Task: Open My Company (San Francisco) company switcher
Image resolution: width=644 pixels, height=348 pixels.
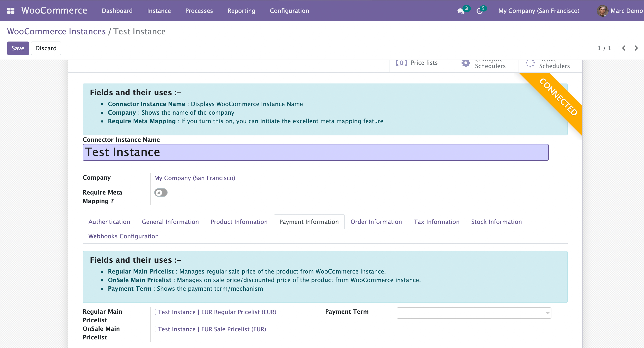Action: pos(539,11)
